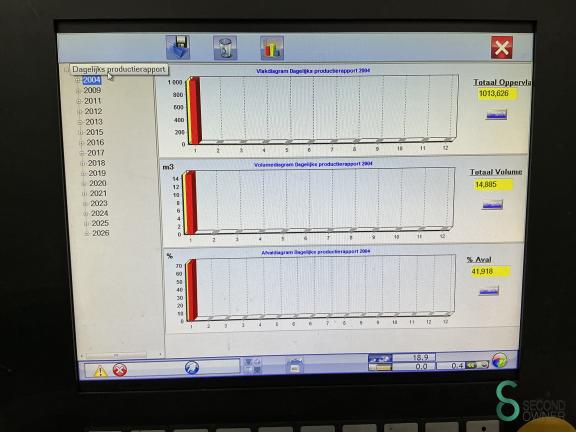Click the printer icon in status bar
Screen dimensions: 576x432
point(294,366)
